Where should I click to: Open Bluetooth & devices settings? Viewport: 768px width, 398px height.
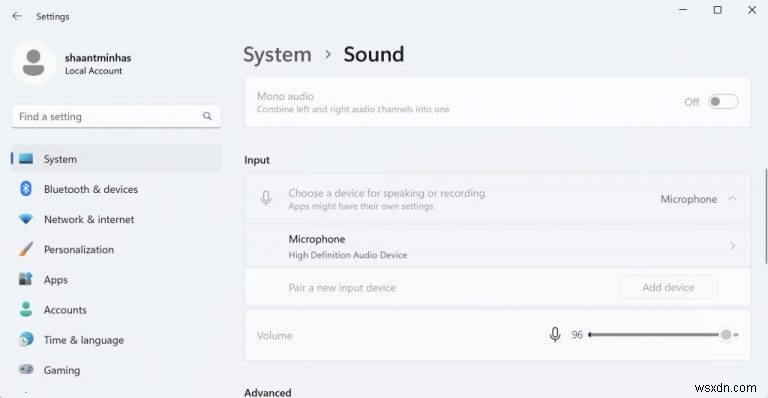[116, 189]
